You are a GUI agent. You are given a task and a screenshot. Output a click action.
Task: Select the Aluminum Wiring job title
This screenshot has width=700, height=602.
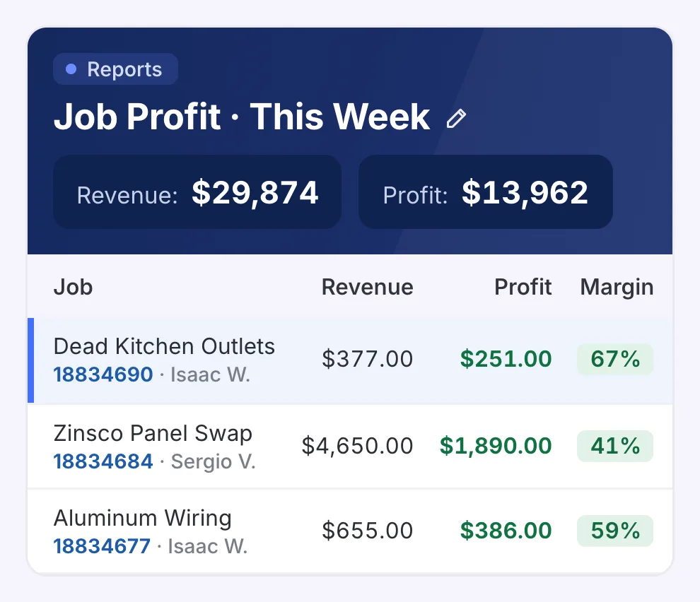pos(143,518)
